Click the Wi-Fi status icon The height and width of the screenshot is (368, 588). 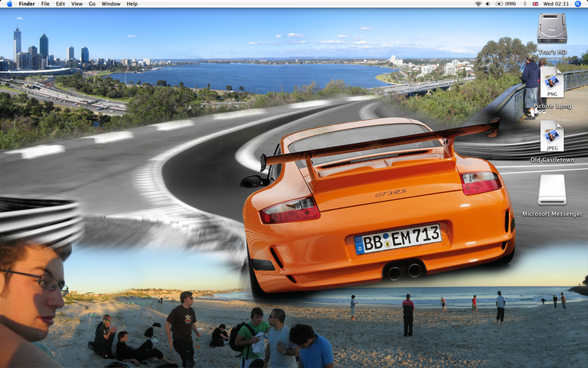pyautogui.click(x=478, y=4)
